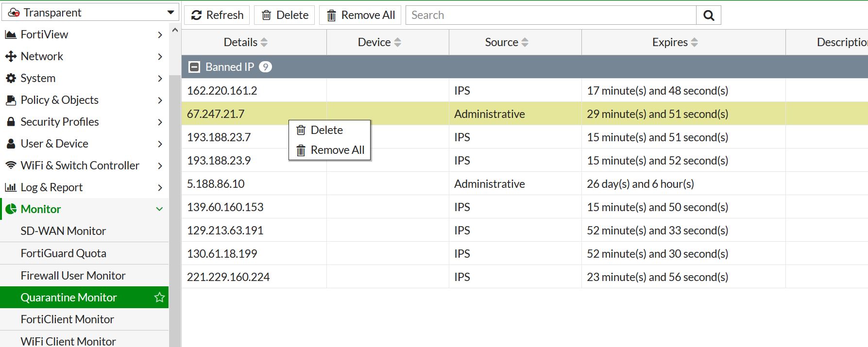Click the Security Profiles lock icon

click(11, 122)
